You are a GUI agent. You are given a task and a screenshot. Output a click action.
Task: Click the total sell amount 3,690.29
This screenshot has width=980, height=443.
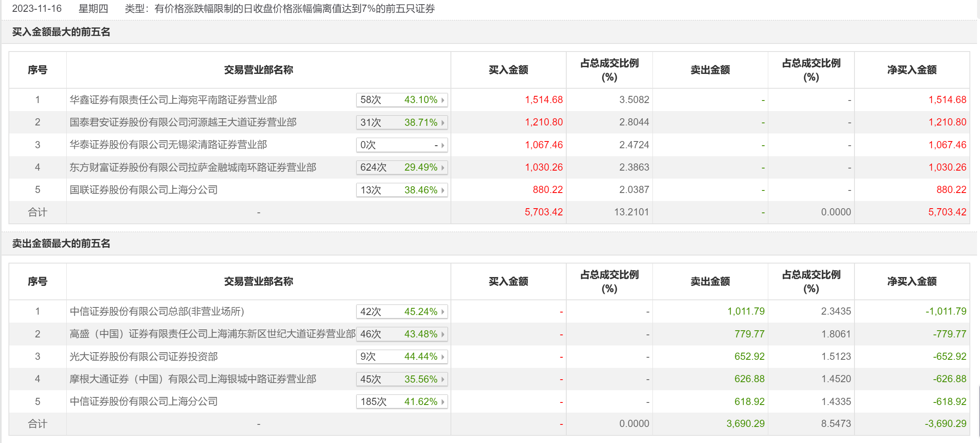(x=745, y=424)
